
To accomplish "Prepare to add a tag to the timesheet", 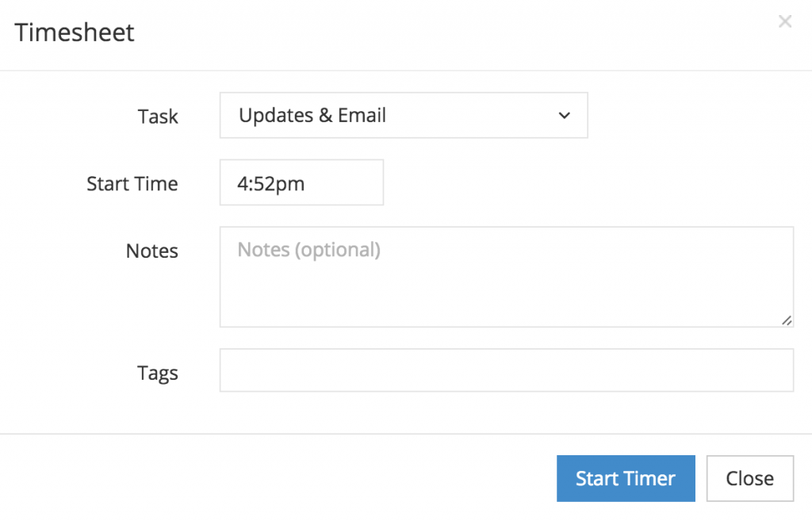I will [507, 372].
